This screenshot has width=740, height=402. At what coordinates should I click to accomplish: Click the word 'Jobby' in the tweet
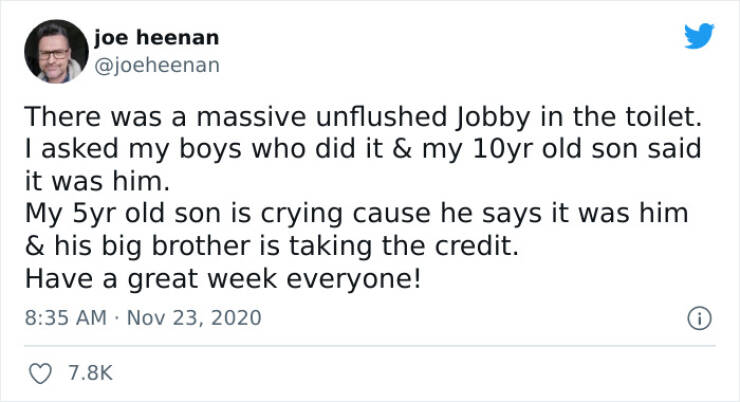point(492,117)
